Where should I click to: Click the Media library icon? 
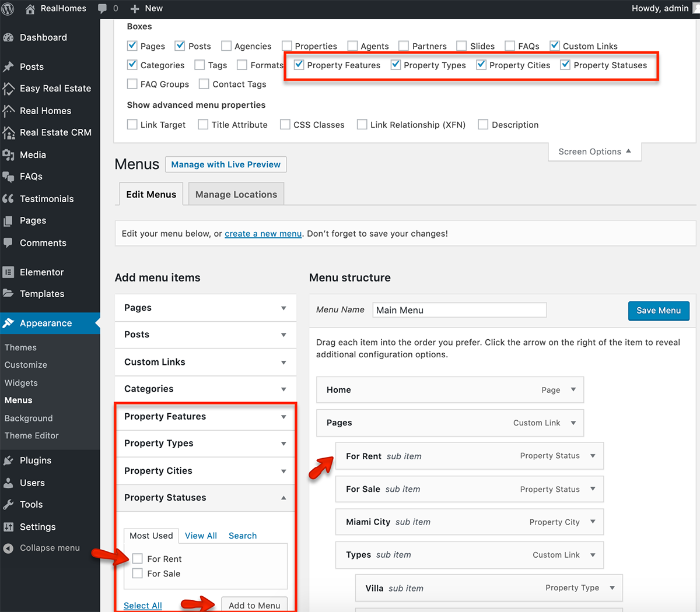[x=9, y=154]
